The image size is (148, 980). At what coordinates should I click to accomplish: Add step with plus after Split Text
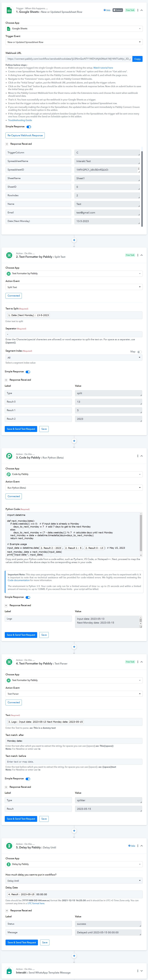[74, 441]
